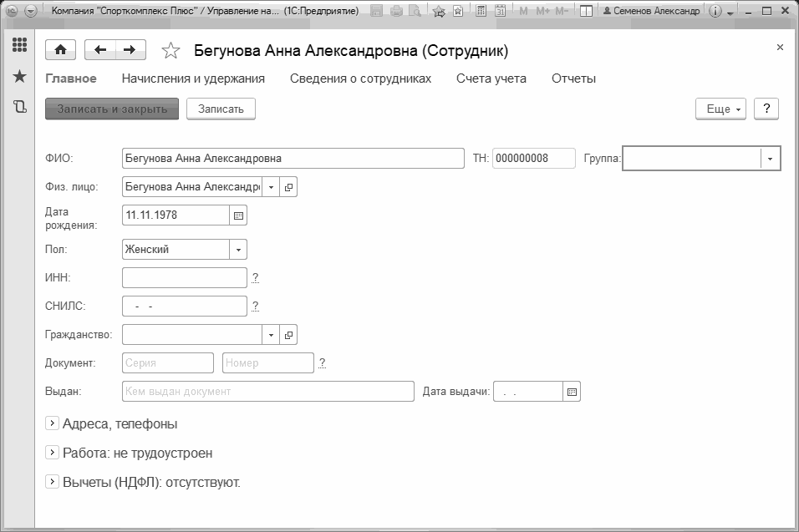Click the M memory button in title bar
Screen dimensions: 799x532
tap(523, 11)
